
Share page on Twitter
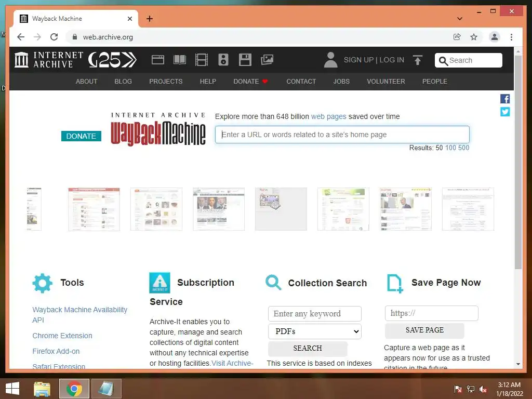[x=505, y=112]
